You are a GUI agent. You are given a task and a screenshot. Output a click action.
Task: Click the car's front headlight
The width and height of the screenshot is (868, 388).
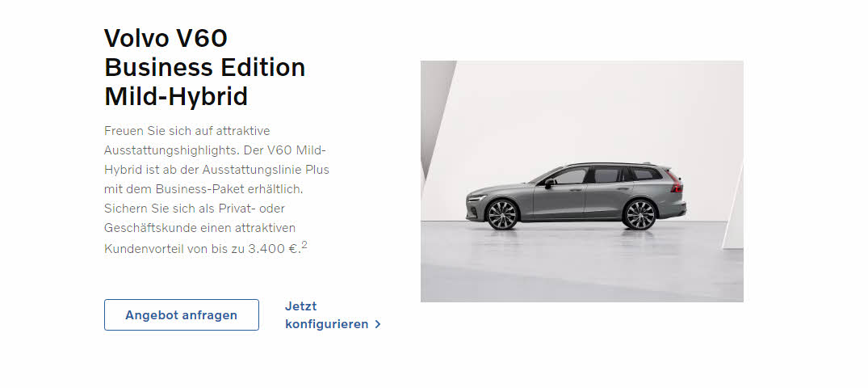476,198
